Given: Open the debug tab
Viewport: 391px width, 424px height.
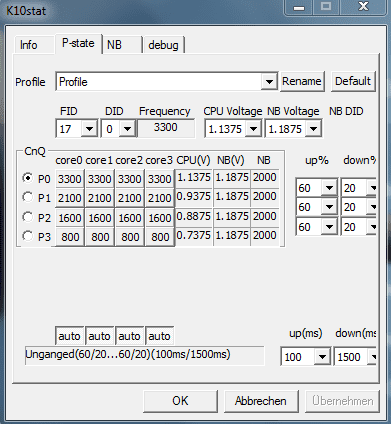Looking at the screenshot, I should pyautogui.click(x=163, y=45).
